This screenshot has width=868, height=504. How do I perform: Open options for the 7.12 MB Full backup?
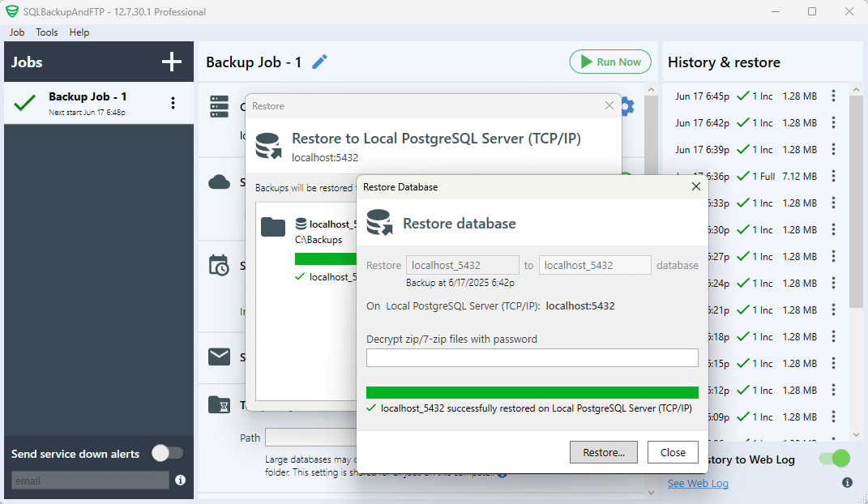pyautogui.click(x=833, y=176)
